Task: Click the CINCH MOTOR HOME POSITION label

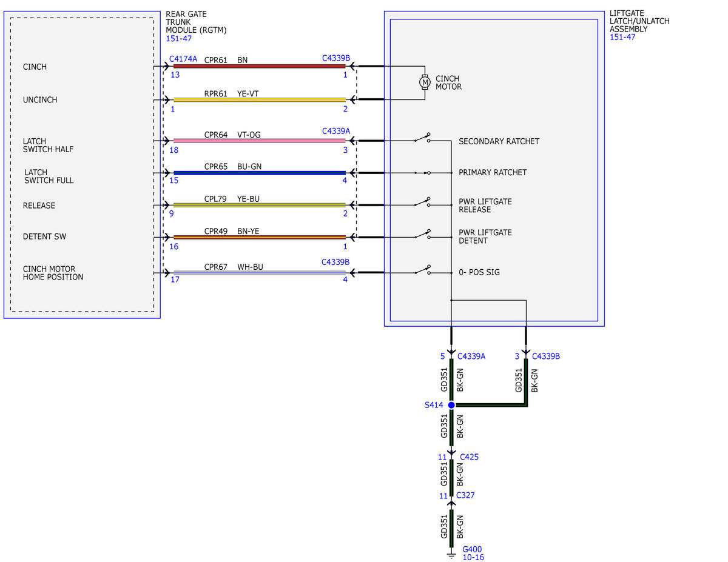Action: tap(53, 273)
